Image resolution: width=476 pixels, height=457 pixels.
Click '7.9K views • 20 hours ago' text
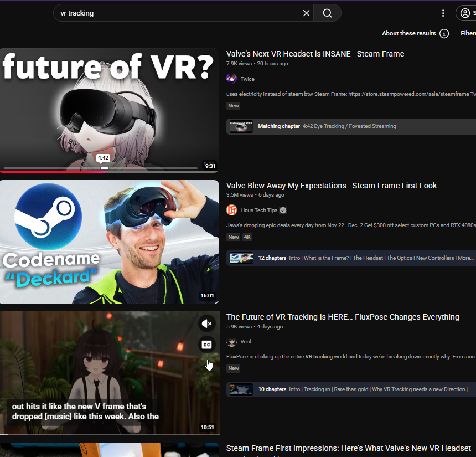click(x=257, y=64)
